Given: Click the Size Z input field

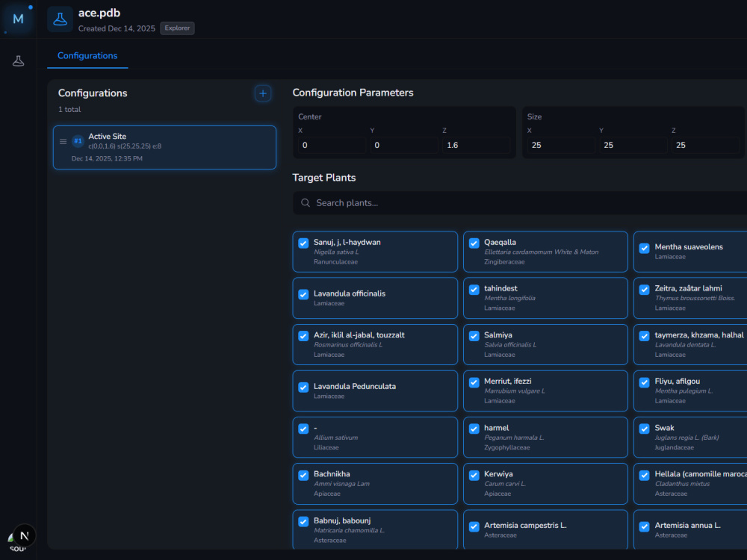Looking at the screenshot, I should pyautogui.click(x=705, y=146).
